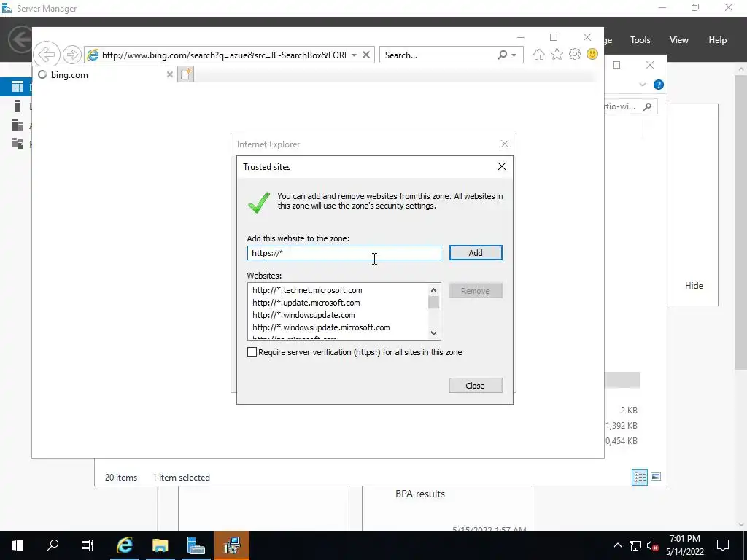
Task: Click the IE Search box
Action: [x=438, y=55]
